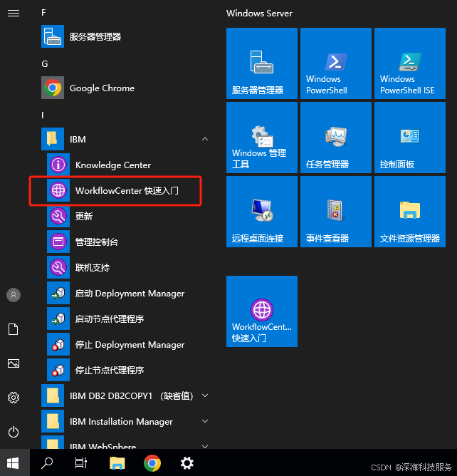Open the taskbar search
Viewport: 457px width, 476px height.
tap(47, 463)
